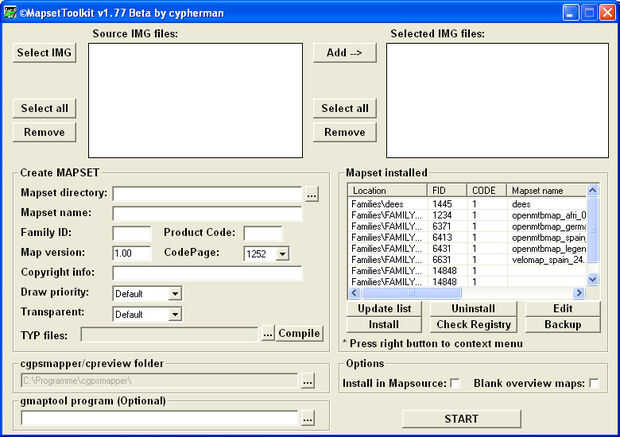The height and width of the screenshot is (437, 620).
Task: Select all in Selected IMG files
Action: 344,108
